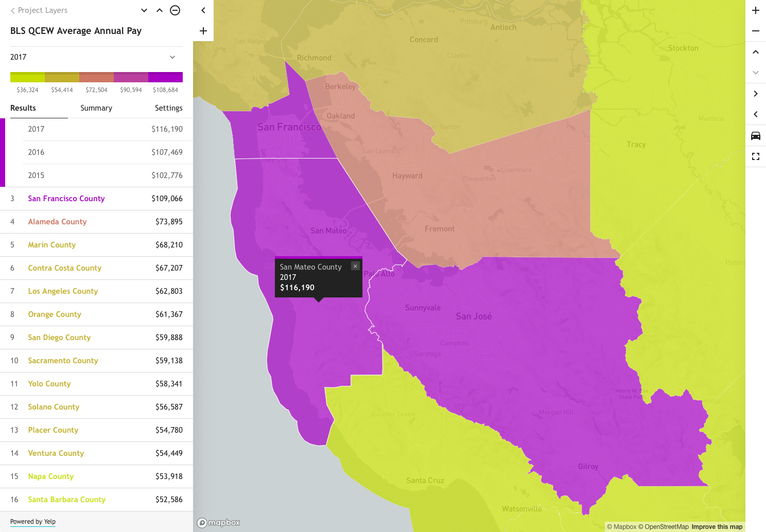
Task: Move layer down with the chevron
Action: click(x=144, y=10)
